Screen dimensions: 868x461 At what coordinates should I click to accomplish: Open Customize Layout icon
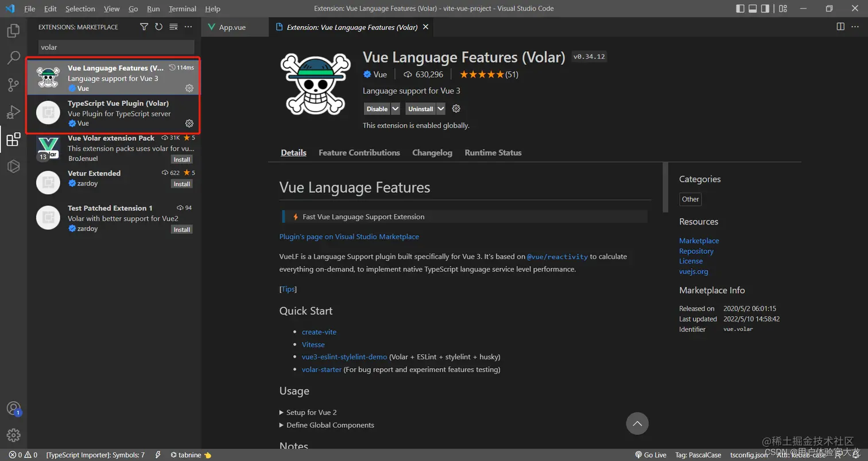pos(783,9)
